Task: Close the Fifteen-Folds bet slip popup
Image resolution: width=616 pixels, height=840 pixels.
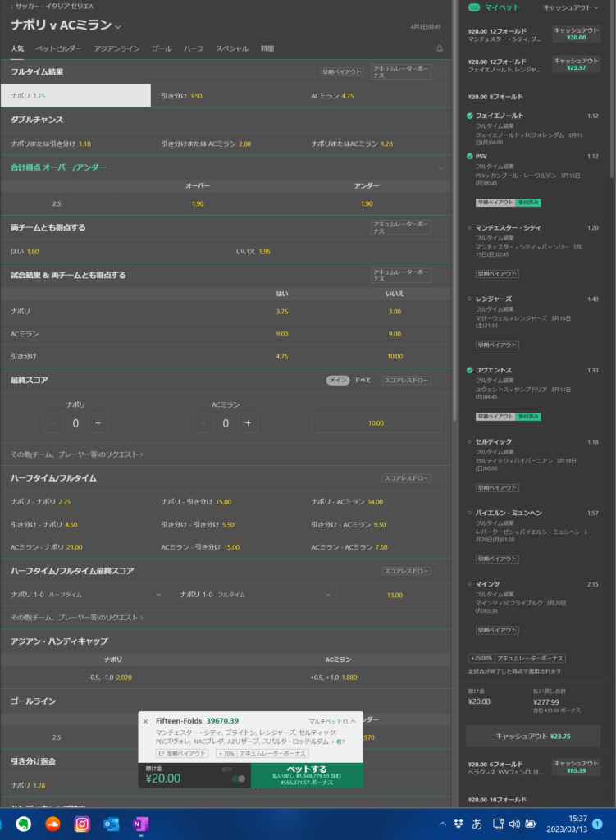Action: coord(146,721)
